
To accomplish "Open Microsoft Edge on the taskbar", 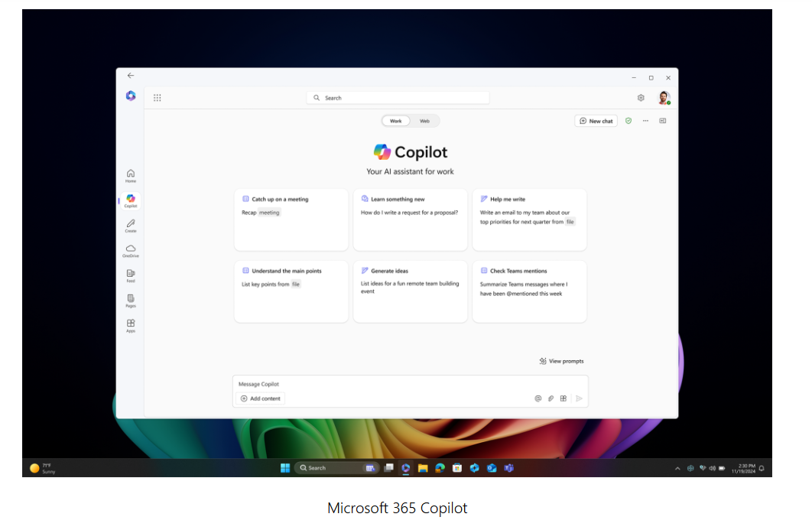I will (440, 468).
